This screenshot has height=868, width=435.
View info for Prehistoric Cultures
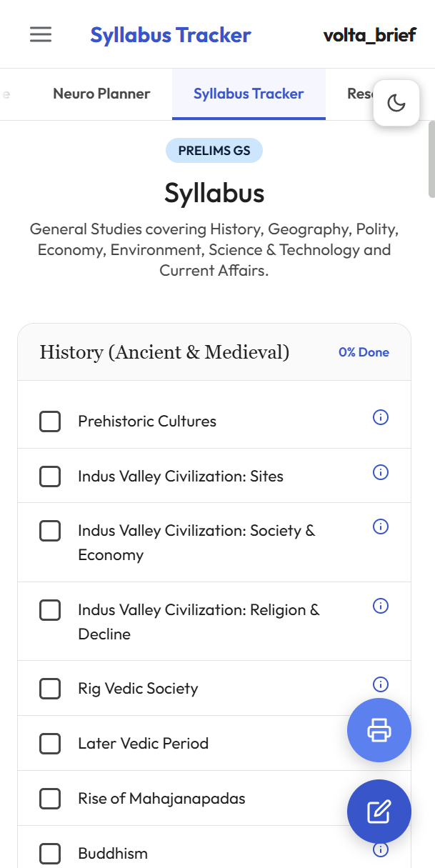coord(380,417)
